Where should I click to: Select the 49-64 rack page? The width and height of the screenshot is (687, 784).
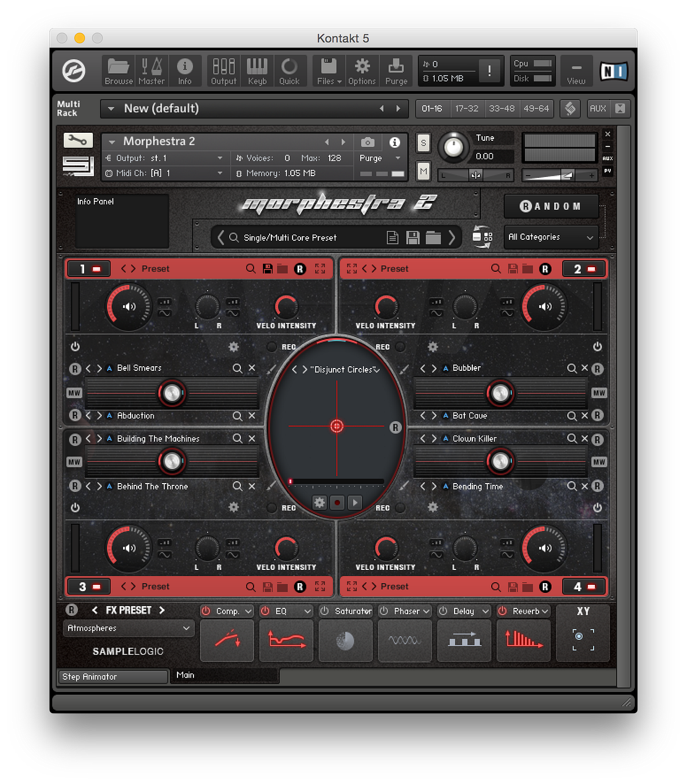coord(536,108)
